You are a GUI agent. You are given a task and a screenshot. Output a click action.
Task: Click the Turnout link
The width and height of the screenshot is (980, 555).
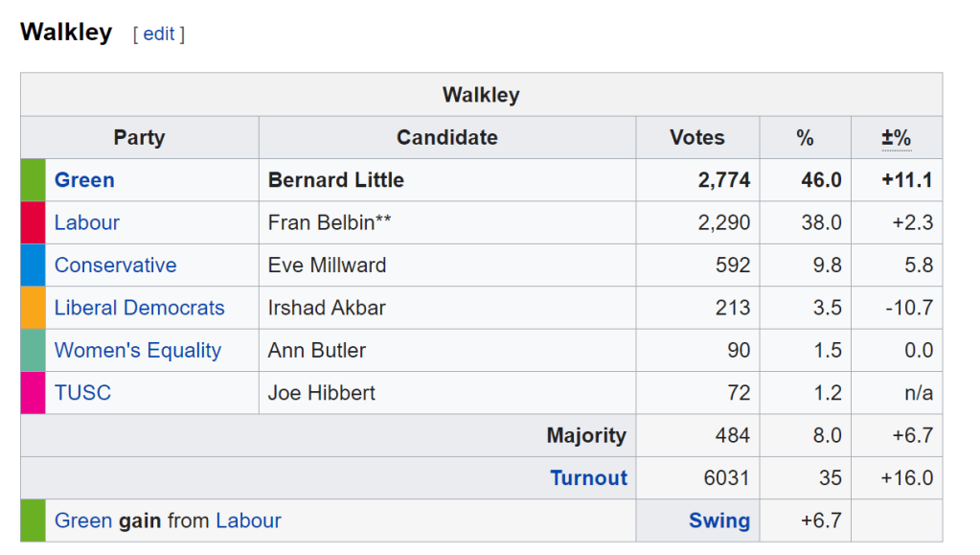pyautogui.click(x=588, y=478)
